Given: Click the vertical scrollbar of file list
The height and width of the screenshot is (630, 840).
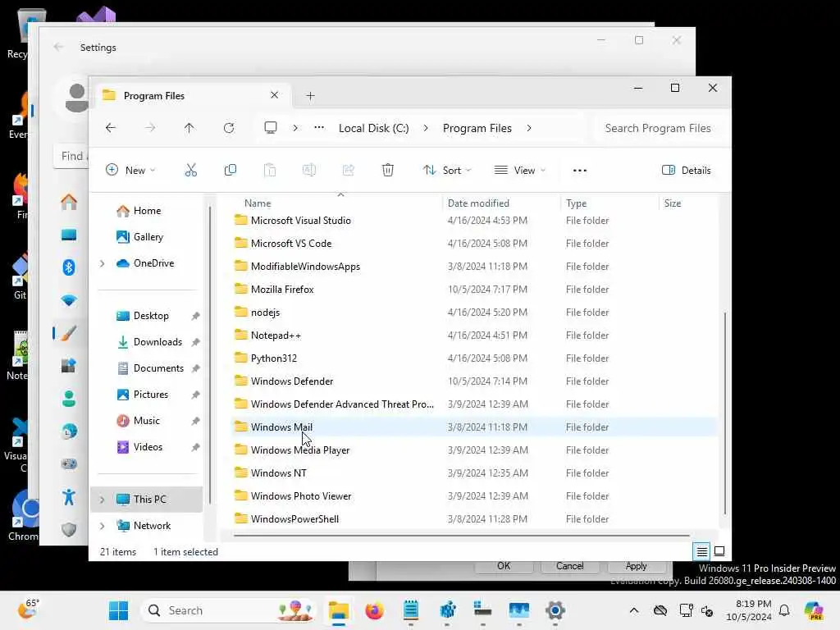Looking at the screenshot, I should pyautogui.click(x=725, y=413).
